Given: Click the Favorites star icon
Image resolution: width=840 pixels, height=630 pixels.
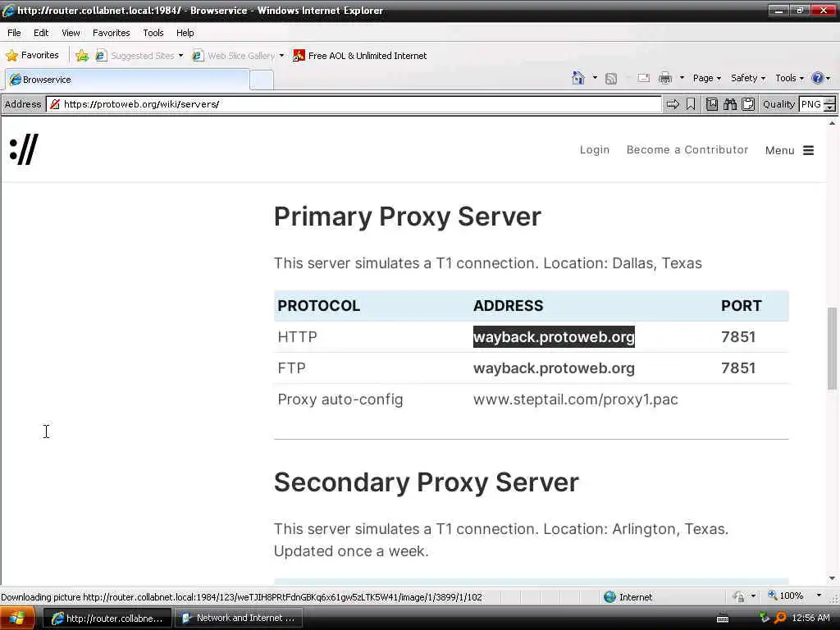Looking at the screenshot, I should (11, 56).
